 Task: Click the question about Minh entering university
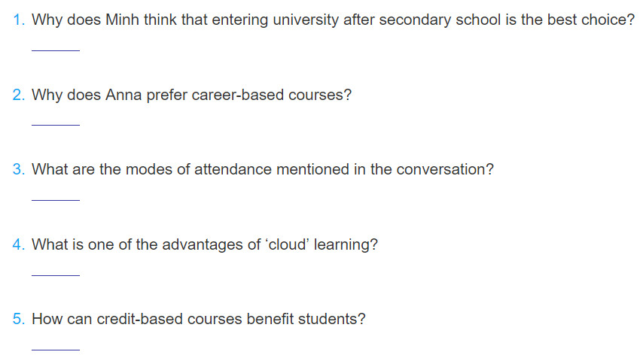[333, 20]
